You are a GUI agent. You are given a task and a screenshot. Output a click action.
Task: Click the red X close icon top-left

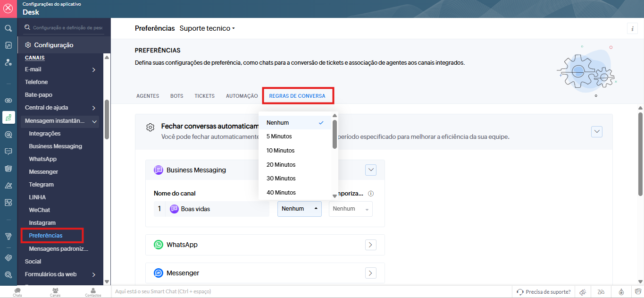pos(8,9)
